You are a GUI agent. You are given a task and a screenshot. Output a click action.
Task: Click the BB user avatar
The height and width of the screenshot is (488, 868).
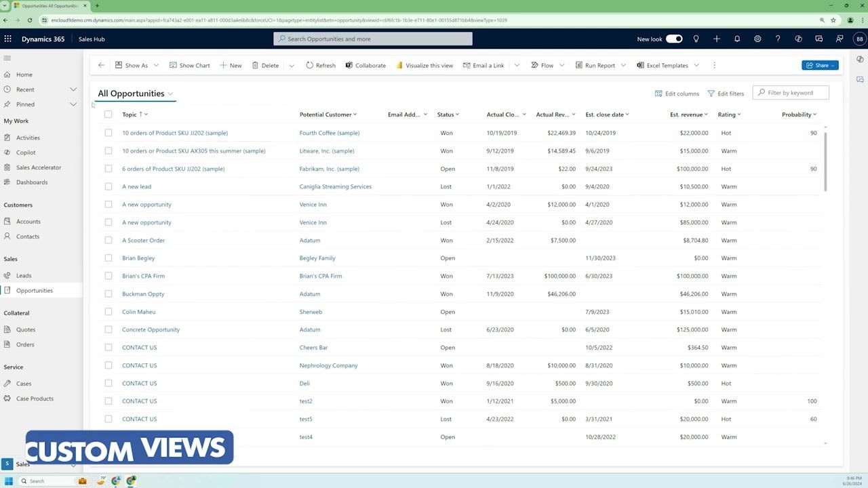[x=860, y=39]
